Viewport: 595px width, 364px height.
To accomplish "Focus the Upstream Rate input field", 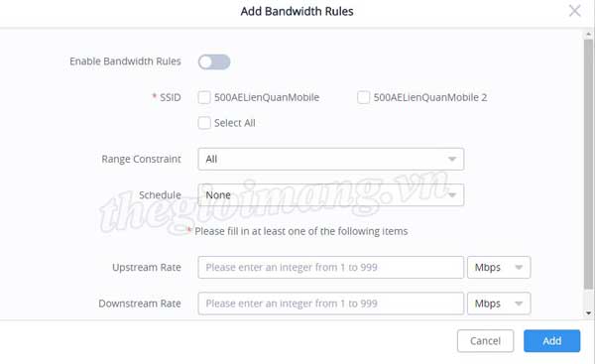I will pos(330,267).
